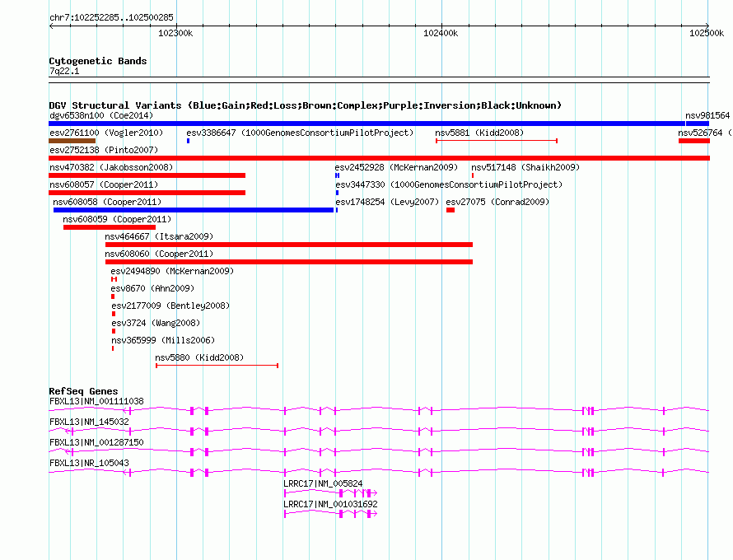The height and width of the screenshot is (560, 733).
Task: Click the Cytogenetic Bands track title
Action: (98, 61)
